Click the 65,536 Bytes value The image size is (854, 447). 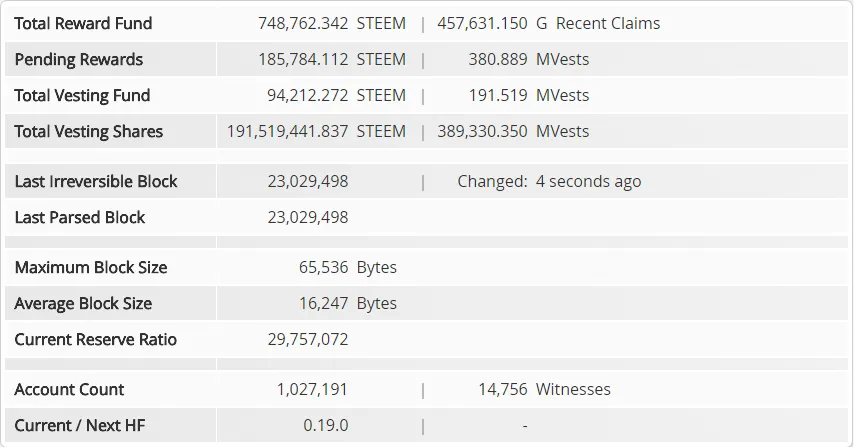[347, 267]
